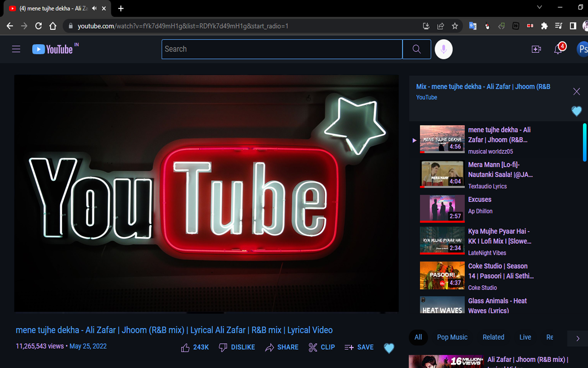Open the YouTube home page logo
This screenshot has width=588, height=368.
point(51,49)
